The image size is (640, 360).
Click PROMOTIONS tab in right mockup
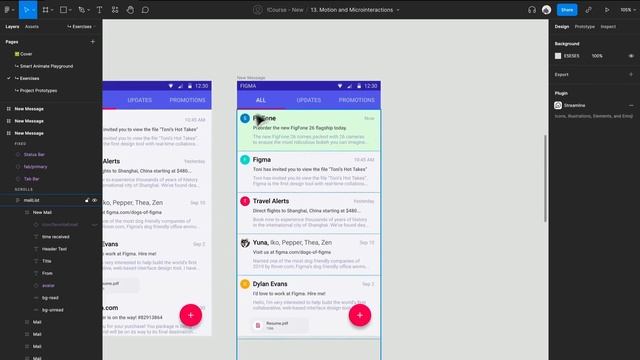tap(356, 100)
